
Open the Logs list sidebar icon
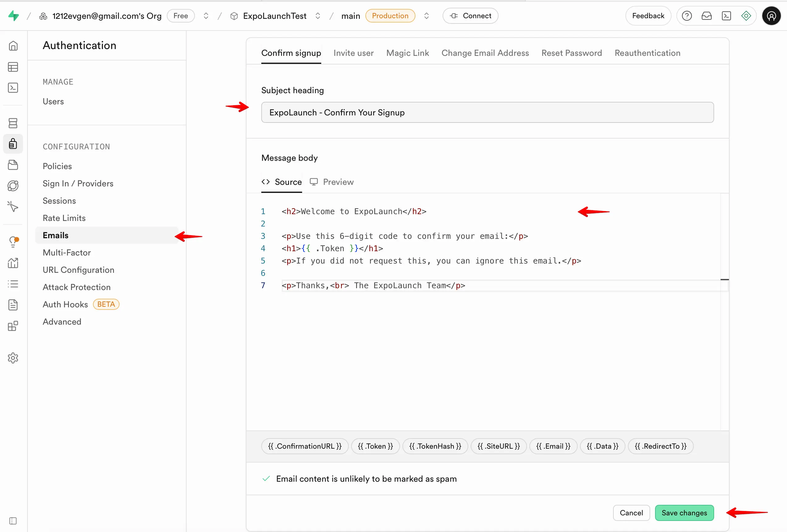13,284
